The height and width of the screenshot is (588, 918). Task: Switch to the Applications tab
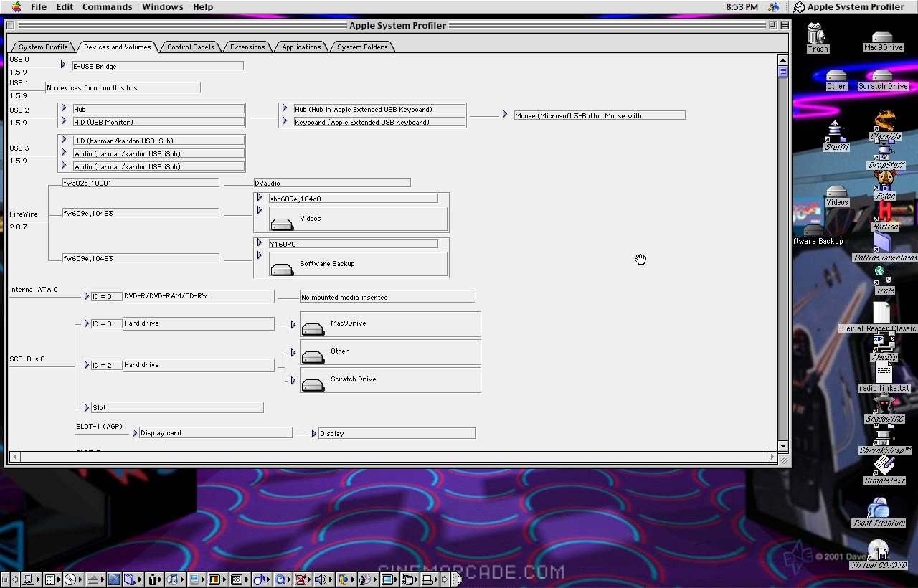coord(301,47)
